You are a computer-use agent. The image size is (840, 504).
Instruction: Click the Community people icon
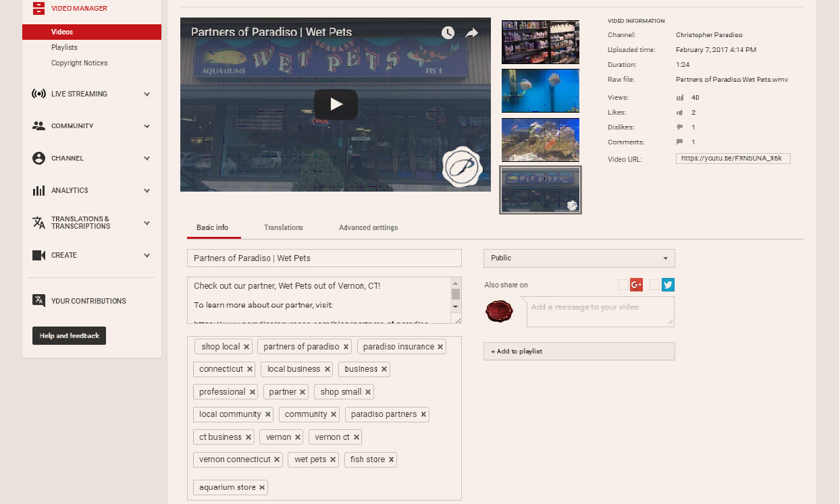[x=38, y=126]
